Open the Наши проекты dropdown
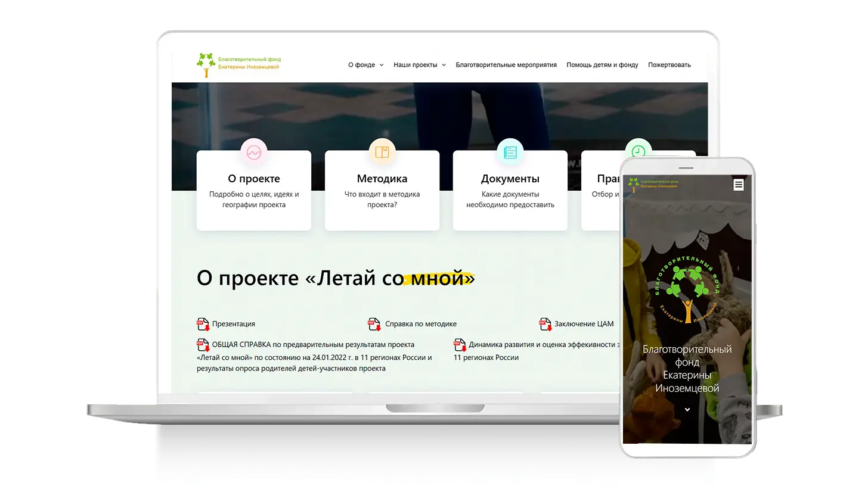Viewport: 868px width, 486px height. (420, 65)
